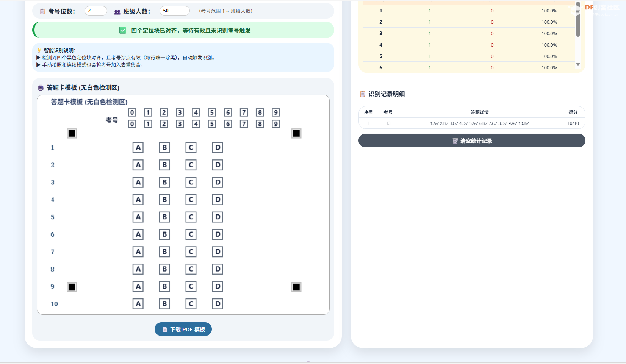Screen dimensions: 626x364
Task: Click the 清空统计记录 button
Action: [472, 141]
